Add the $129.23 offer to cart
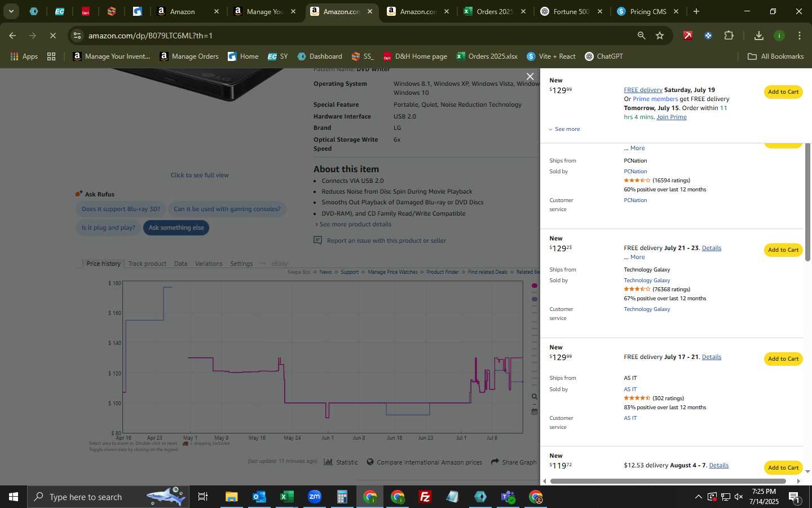Screen dimensions: 812x508 [x=783, y=250]
